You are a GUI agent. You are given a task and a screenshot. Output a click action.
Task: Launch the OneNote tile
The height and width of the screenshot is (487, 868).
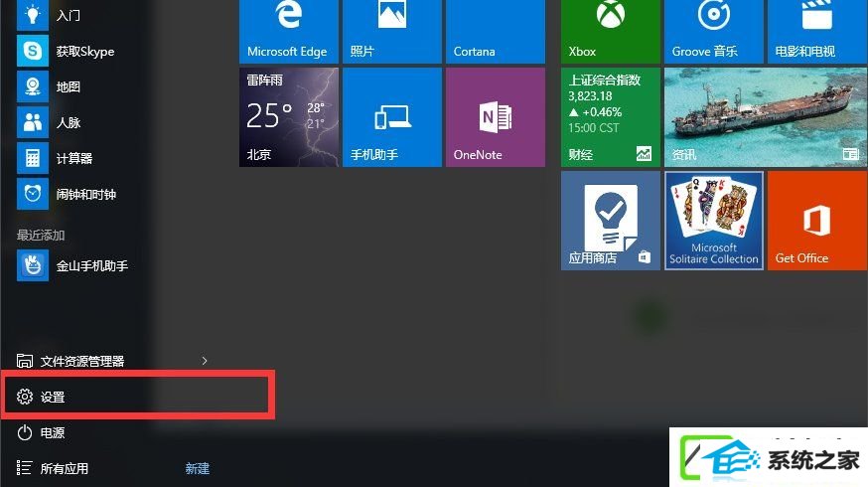point(496,117)
